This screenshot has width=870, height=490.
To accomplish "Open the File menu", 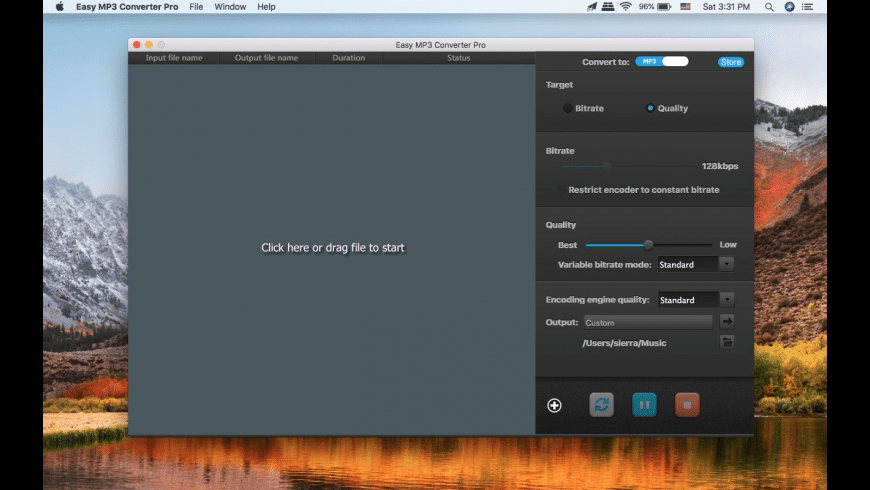I will tap(196, 7).
